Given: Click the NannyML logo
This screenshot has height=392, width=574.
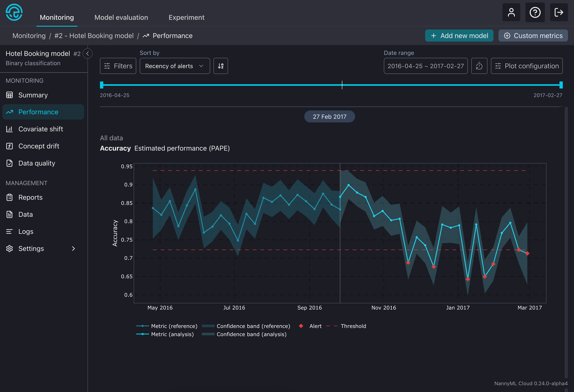Looking at the screenshot, I should 14,12.
